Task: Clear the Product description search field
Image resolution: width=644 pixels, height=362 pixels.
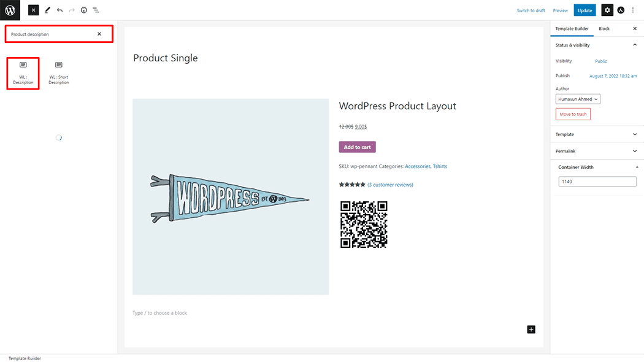Action: click(99, 34)
